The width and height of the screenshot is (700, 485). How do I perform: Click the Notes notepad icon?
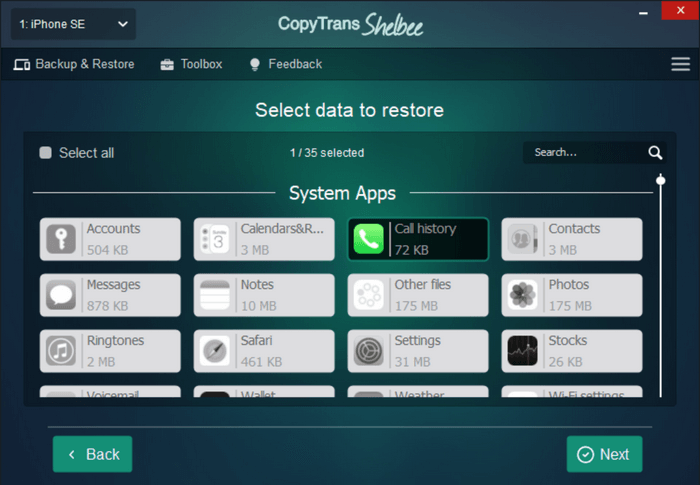(x=215, y=295)
